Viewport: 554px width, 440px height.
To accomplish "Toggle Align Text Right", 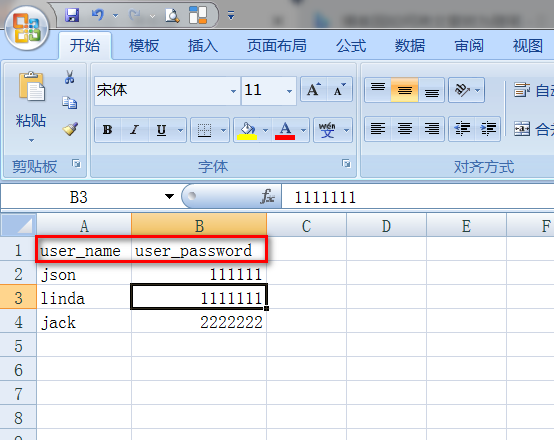I will (x=431, y=129).
